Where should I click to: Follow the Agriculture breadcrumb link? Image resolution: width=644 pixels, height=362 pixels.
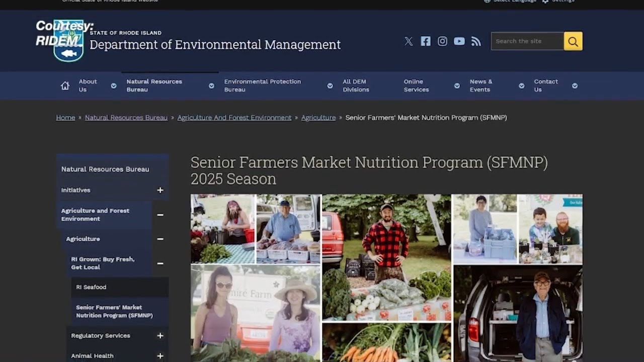(x=318, y=118)
